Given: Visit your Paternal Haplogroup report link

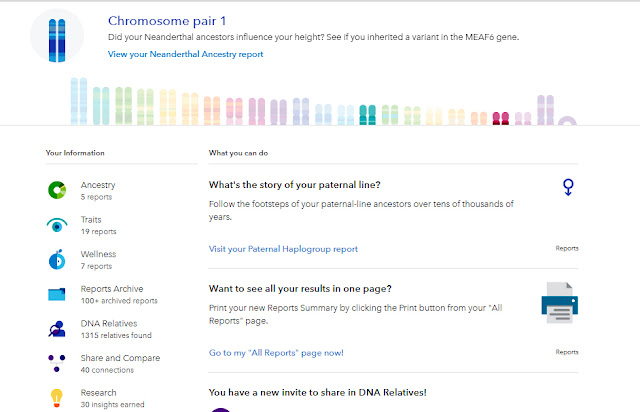Looking at the screenshot, I should tap(283, 249).
